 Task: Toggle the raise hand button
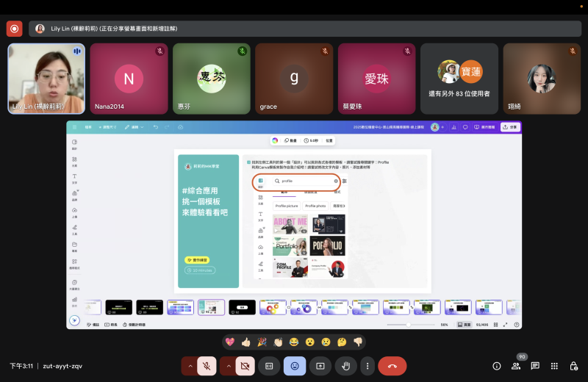(345, 366)
